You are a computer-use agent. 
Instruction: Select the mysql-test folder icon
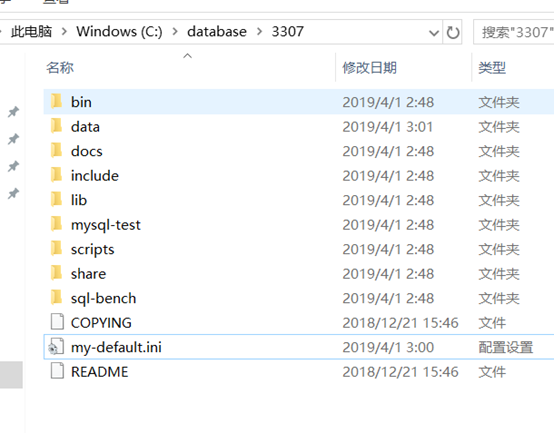(x=57, y=224)
